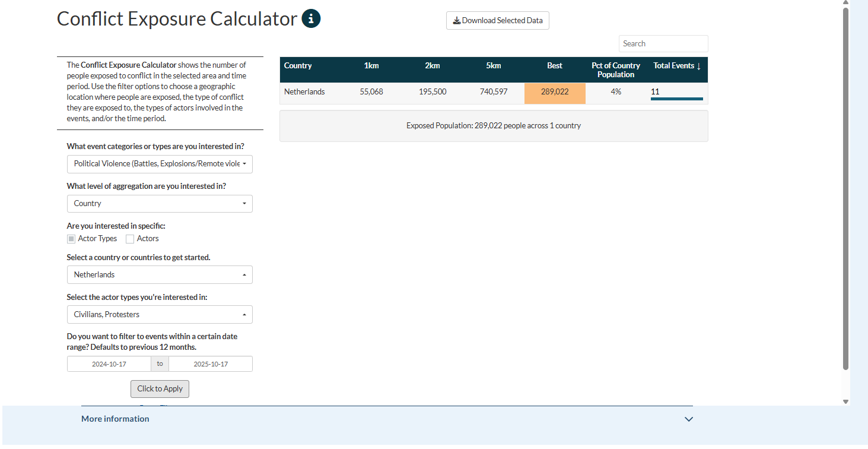Click the Total Events sort arrow
The height and width of the screenshot is (449, 868).
[699, 66]
